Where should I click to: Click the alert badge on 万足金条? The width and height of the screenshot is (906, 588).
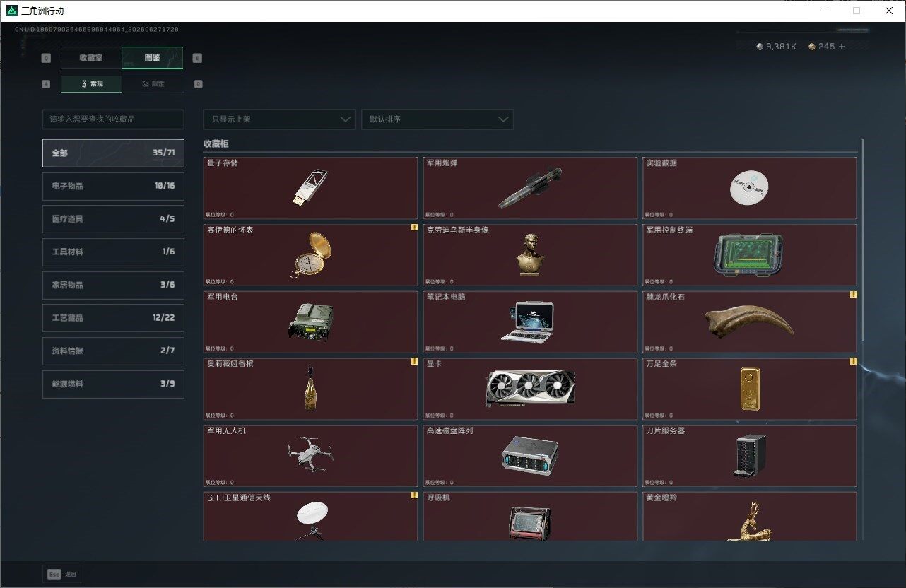point(853,361)
